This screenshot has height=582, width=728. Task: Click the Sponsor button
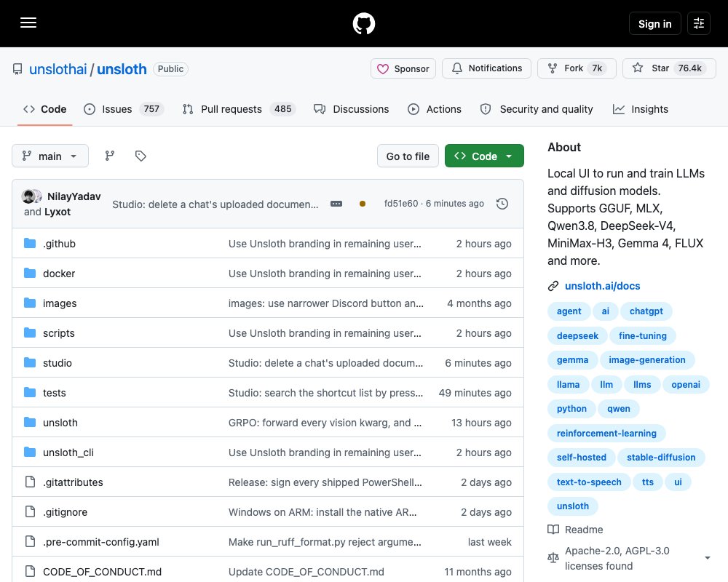coord(403,68)
